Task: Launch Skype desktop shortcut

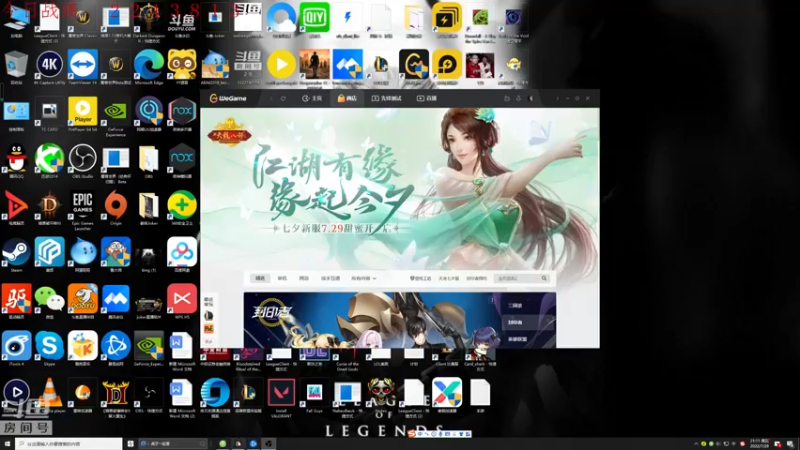Action: click(x=49, y=348)
